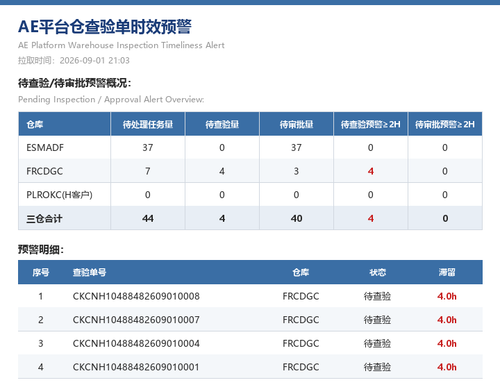The width and height of the screenshot is (500, 388).
Task: Click the 状态 column header
Action: (x=378, y=272)
